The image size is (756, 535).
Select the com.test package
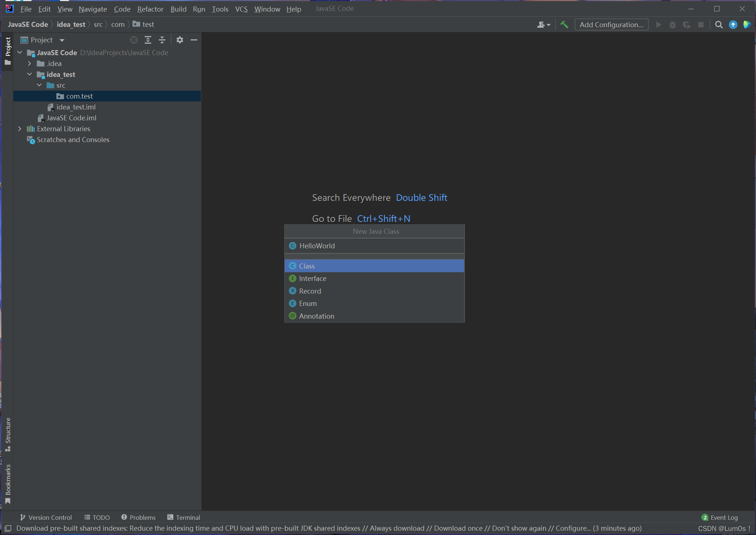pyautogui.click(x=107, y=96)
